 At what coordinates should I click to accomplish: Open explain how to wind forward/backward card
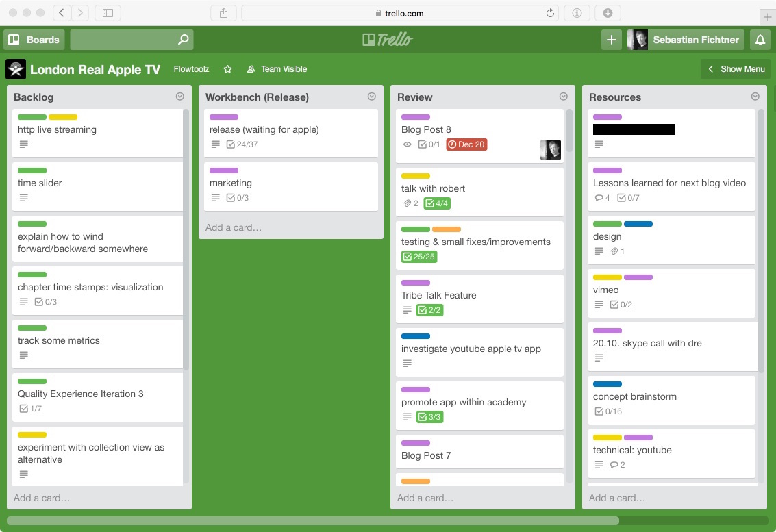coord(97,238)
